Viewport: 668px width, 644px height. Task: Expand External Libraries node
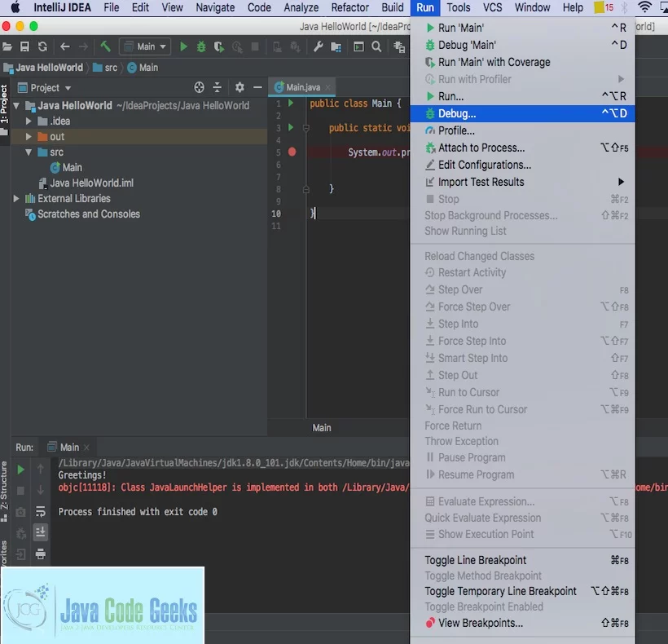(x=16, y=198)
